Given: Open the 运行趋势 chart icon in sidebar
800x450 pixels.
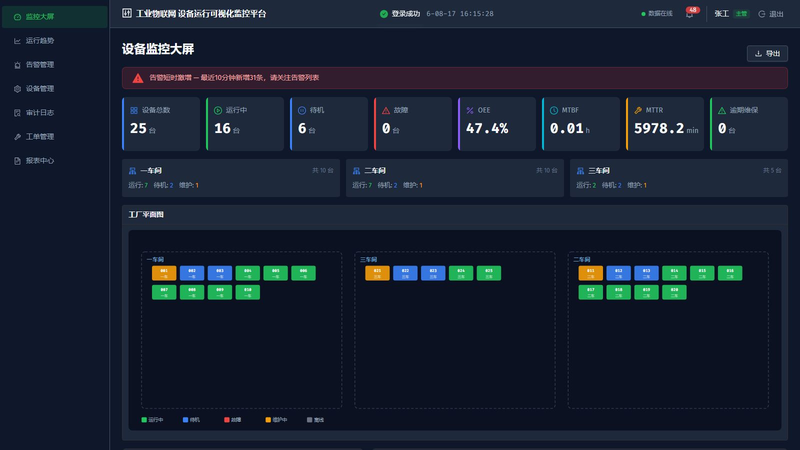Looking at the screenshot, I should tap(17, 41).
